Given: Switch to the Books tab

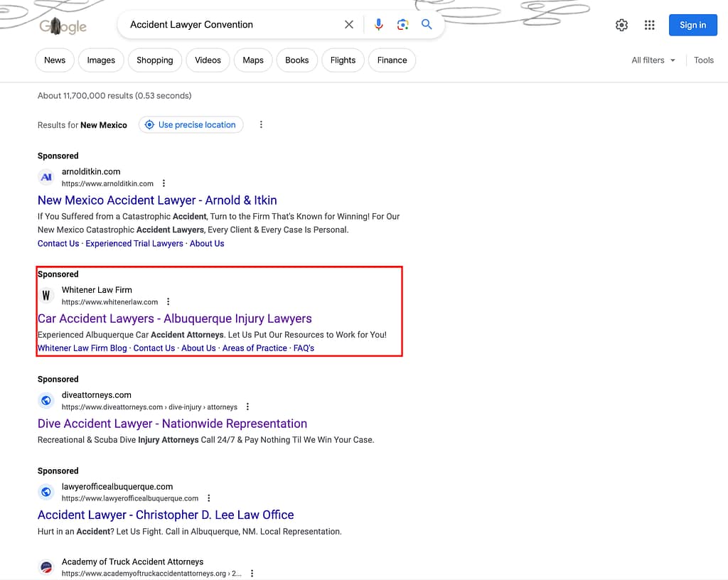Looking at the screenshot, I should point(296,60).
